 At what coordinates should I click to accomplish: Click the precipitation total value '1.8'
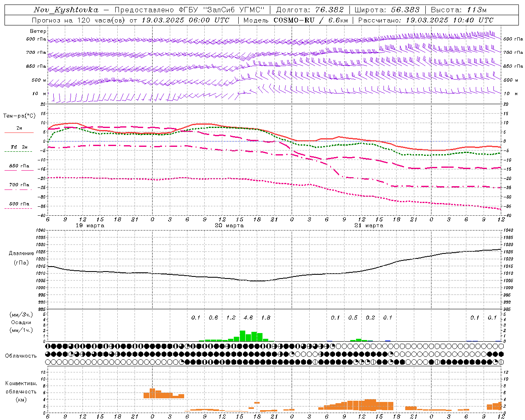[266, 317]
